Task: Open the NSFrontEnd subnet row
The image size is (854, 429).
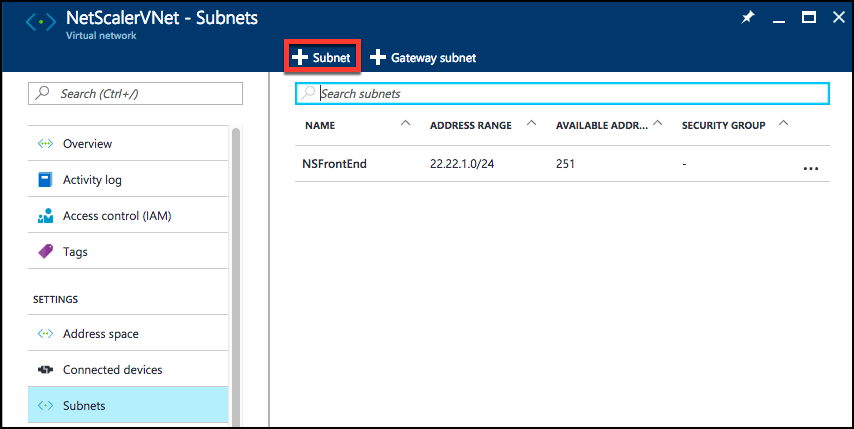Action: (x=562, y=163)
